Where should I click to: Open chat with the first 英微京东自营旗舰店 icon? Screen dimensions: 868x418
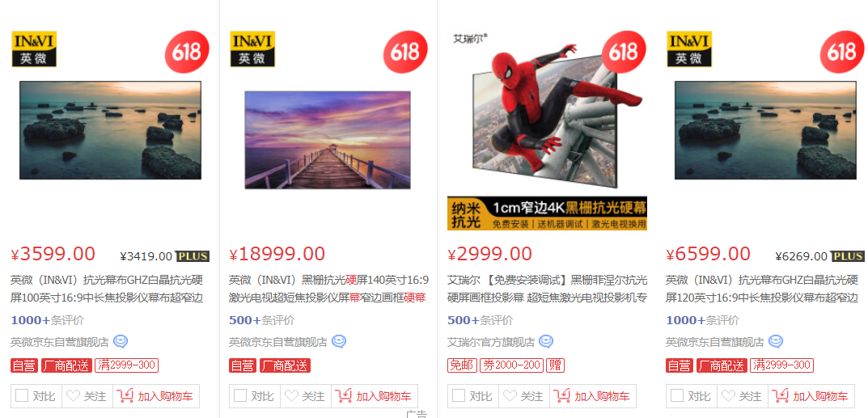tap(121, 342)
